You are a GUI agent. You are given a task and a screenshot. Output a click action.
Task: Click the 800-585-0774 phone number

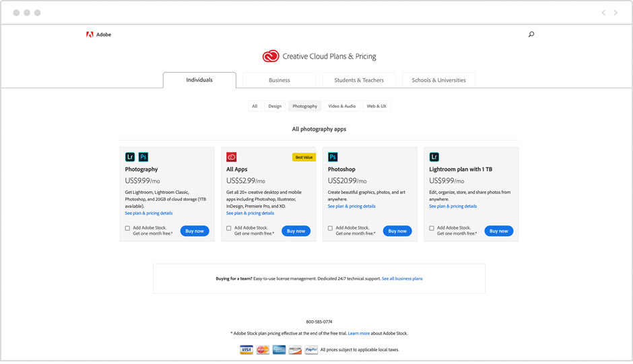(x=319, y=322)
